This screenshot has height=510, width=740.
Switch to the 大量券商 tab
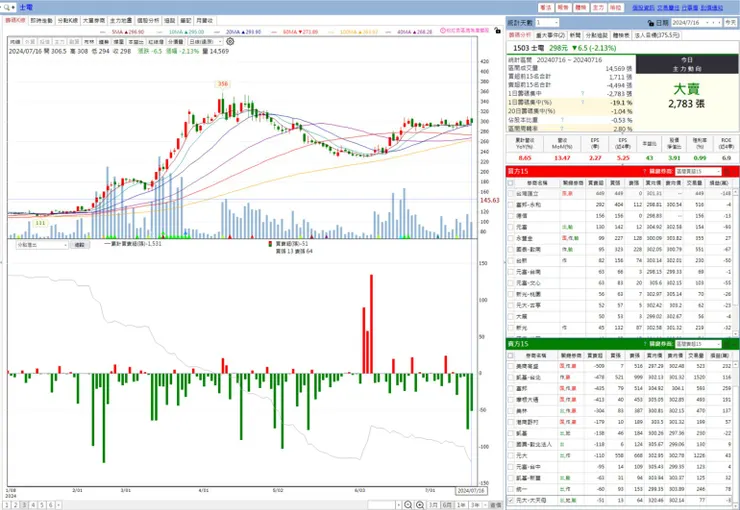tap(94, 21)
